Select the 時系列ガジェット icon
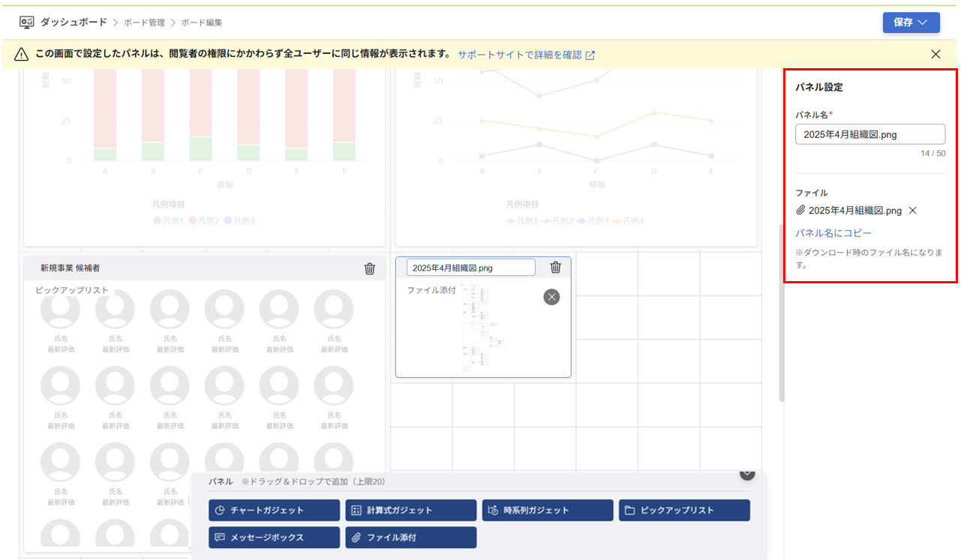Viewport: 961px width, 560px height. [x=491, y=510]
